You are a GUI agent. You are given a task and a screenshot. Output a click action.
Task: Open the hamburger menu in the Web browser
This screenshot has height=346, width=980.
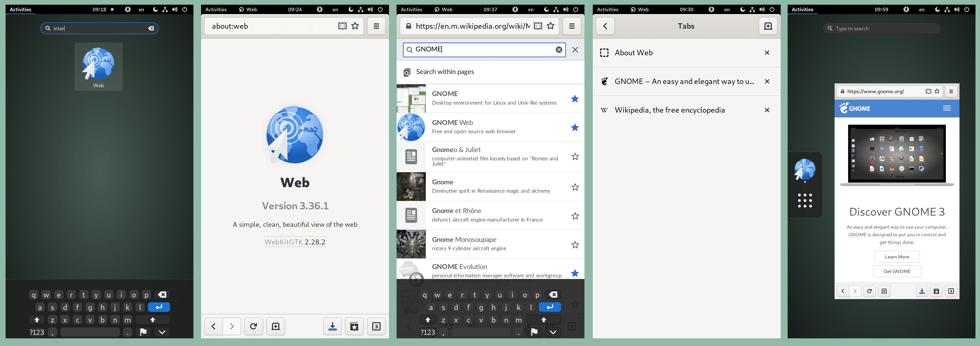pyautogui.click(x=377, y=26)
